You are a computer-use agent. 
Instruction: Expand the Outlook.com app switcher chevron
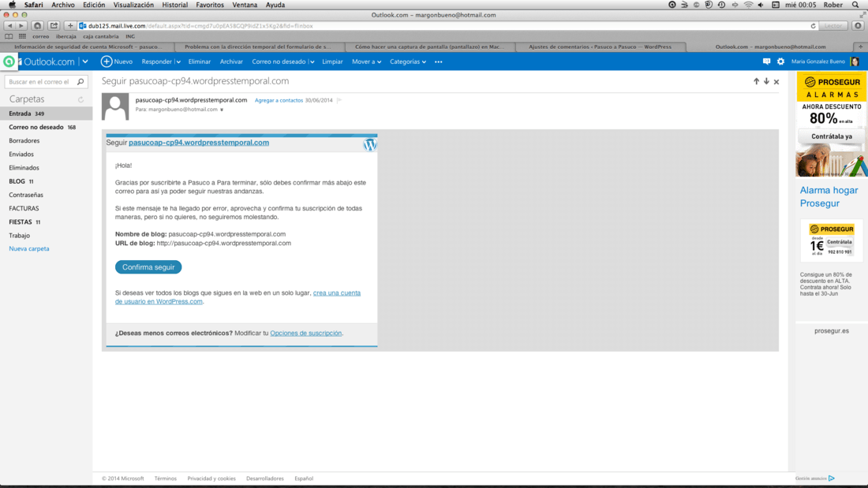[85, 61]
